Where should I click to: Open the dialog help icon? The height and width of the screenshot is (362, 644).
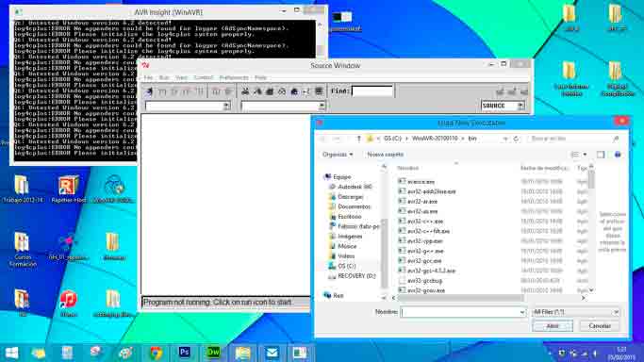[618, 155]
